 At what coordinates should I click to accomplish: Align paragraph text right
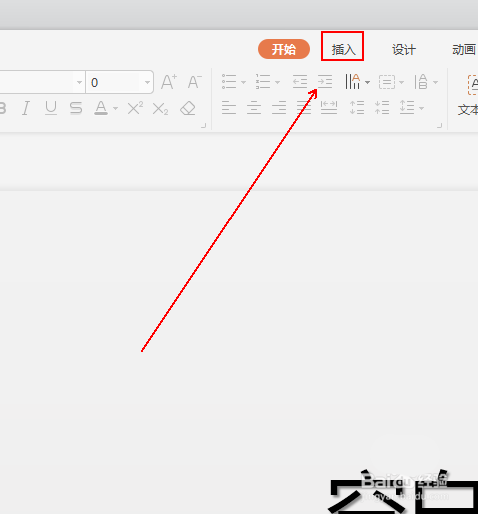click(279, 108)
